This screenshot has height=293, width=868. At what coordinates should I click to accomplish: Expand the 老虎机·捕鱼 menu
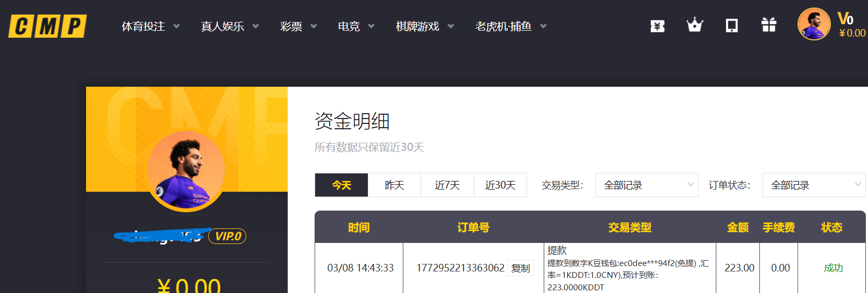(510, 26)
